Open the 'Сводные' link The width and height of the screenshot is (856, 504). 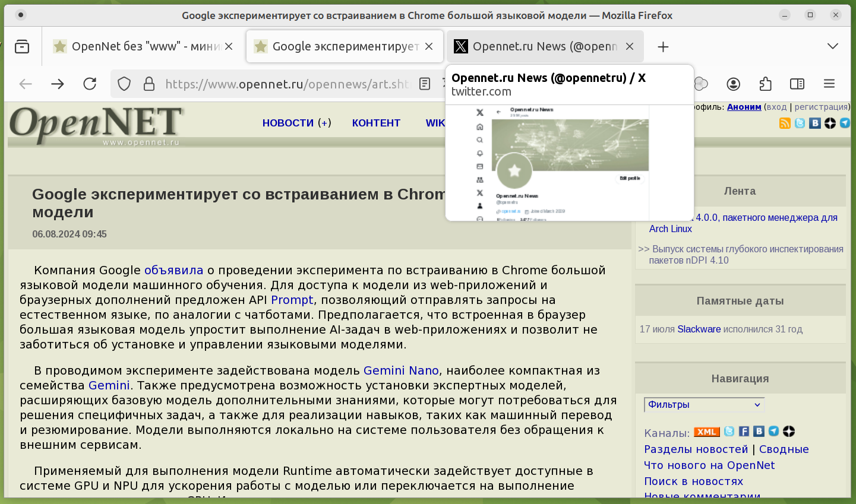784,449
